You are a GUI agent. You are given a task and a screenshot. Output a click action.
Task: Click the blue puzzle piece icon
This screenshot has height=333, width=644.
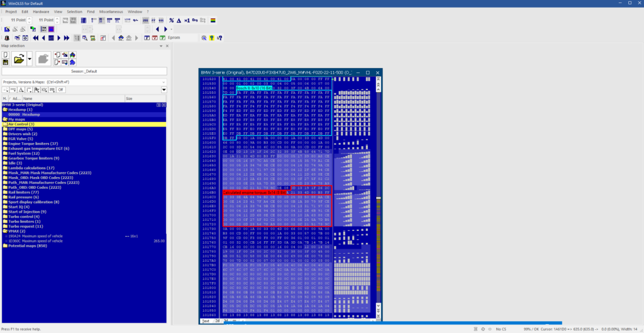pos(73,62)
